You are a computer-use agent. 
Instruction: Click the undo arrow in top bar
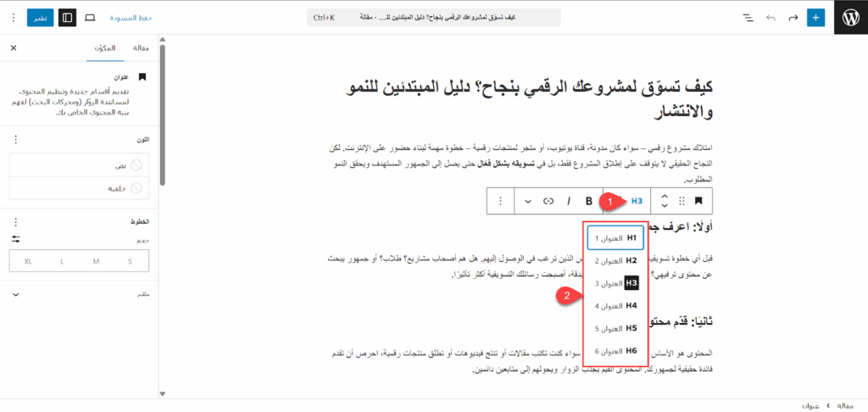[x=771, y=18]
